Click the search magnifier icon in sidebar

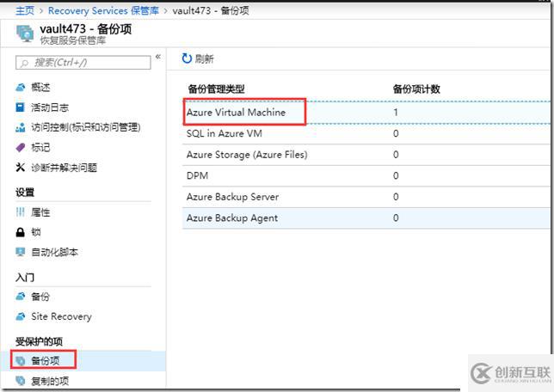click(x=24, y=64)
